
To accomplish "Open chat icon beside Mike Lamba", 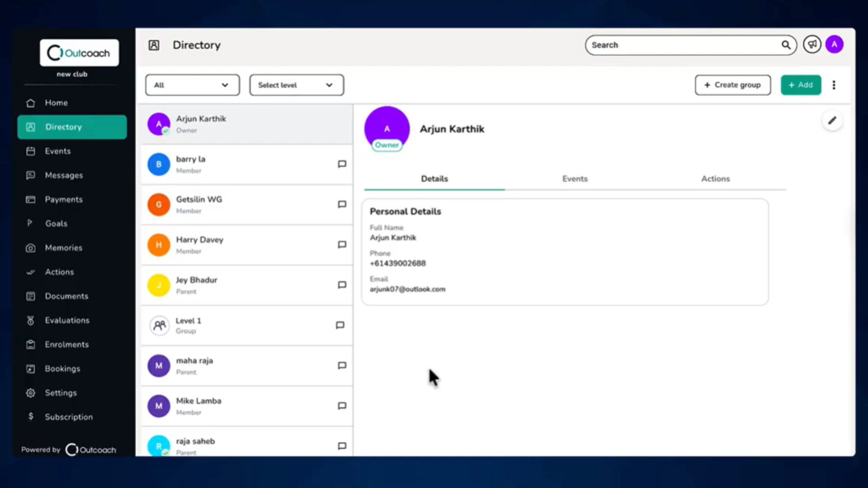I will tap(342, 406).
